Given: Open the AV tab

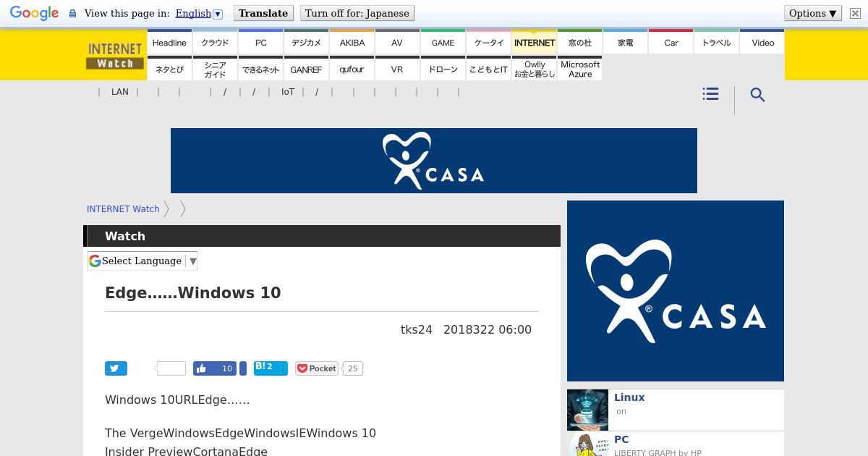Looking at the screenshot, I should [397, 43].
